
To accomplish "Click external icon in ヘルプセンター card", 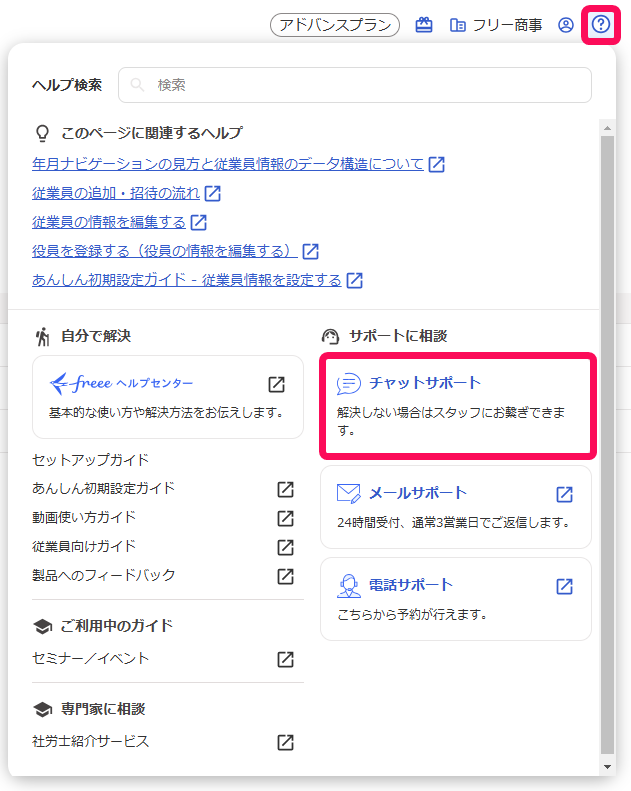I will click(x=276, y=384).
